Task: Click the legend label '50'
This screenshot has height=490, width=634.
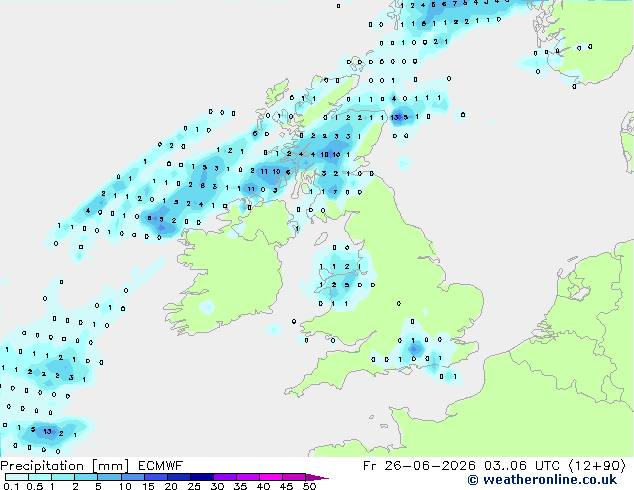Action: pyautogui.click(x=309, y=486)
